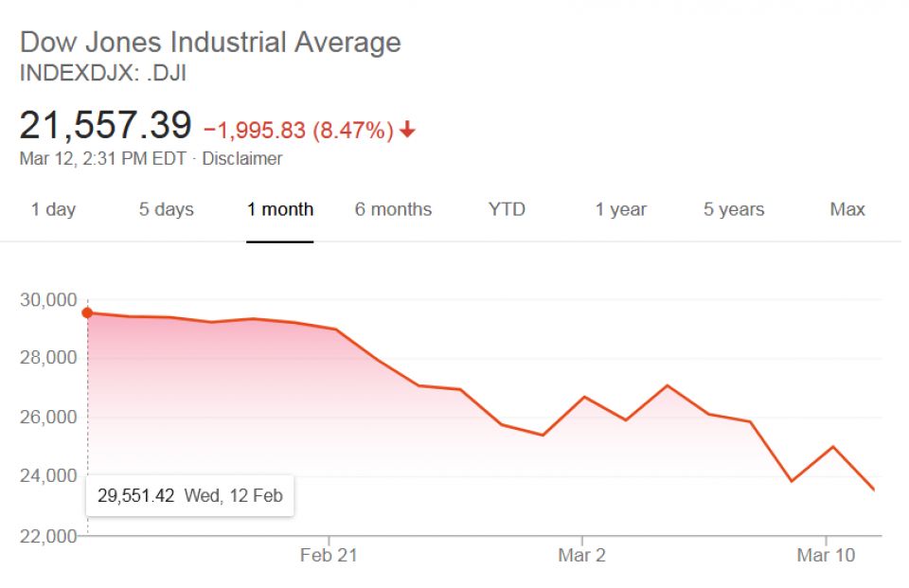909x588 pixels.
Task: Switch to YTD range
Action: [507, 210]
